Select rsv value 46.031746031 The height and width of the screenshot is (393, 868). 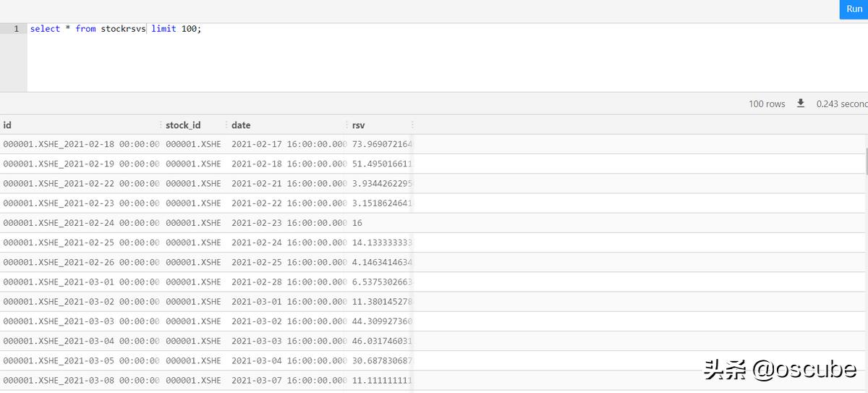382,341
